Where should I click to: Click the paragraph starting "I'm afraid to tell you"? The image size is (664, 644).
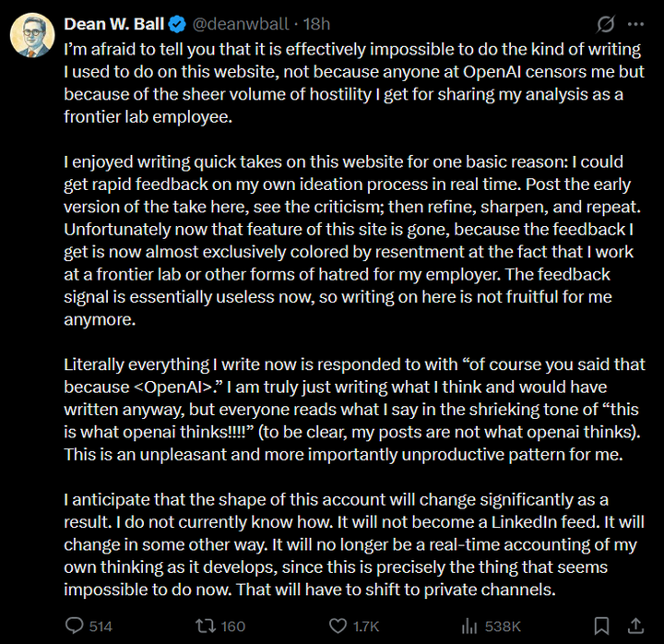[354, 83]
